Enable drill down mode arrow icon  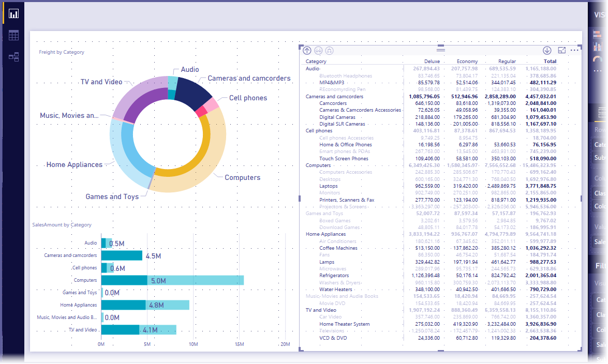point(547,50)
